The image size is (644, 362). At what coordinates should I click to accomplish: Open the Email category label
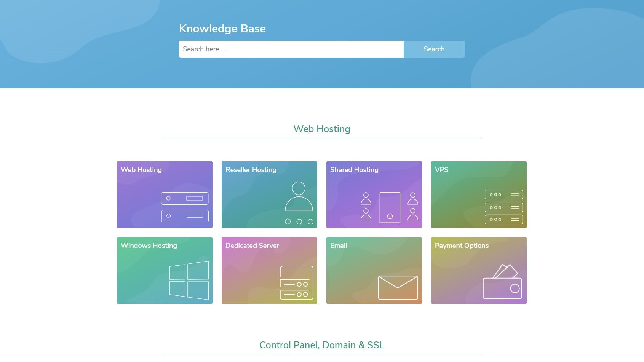(339, 246)
